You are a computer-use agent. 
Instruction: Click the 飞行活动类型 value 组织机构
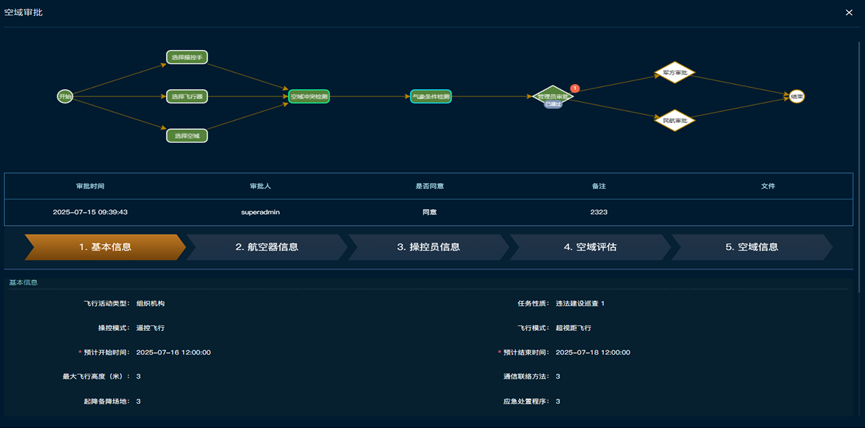tap(151, 303)
